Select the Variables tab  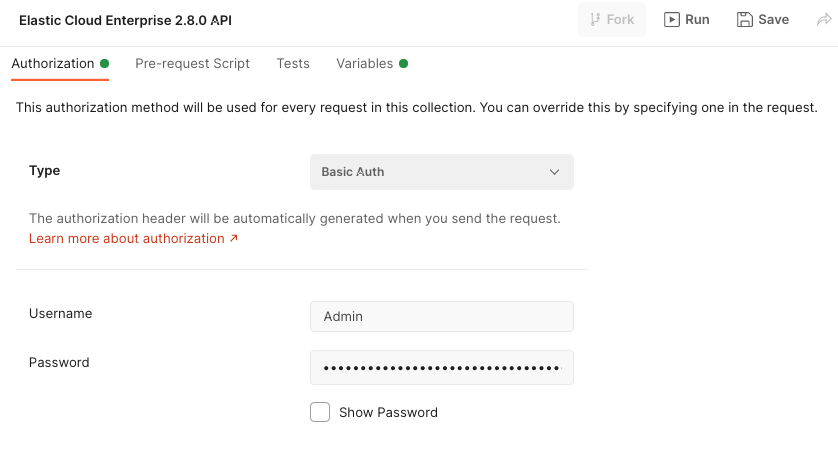point(364,63)
